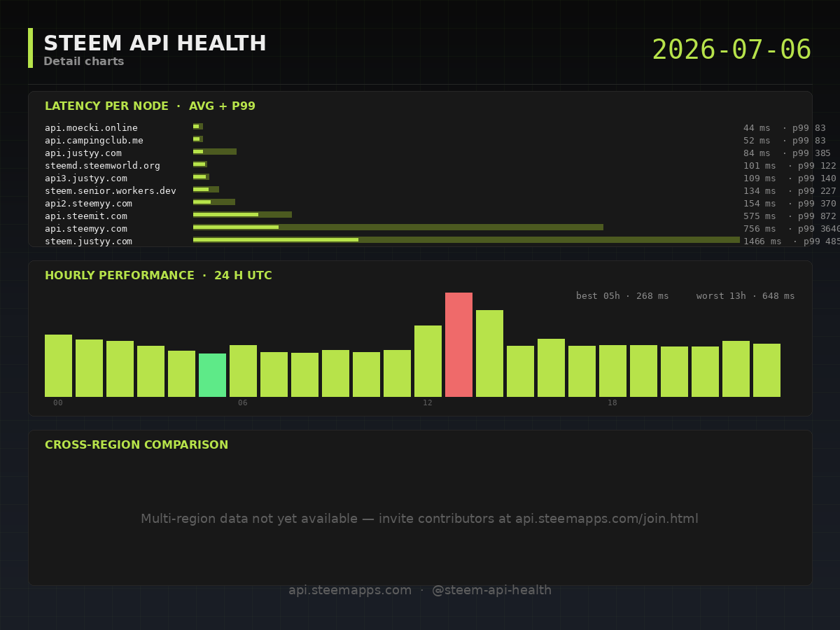Click the 154 ms p99 370 value

tap(790, 204)
